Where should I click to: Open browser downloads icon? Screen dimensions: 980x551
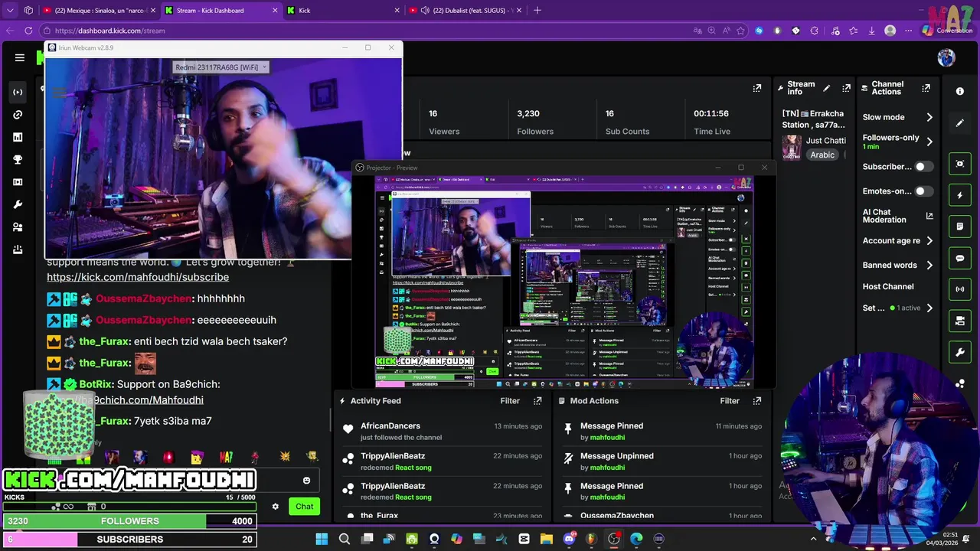tap(872, 31)
